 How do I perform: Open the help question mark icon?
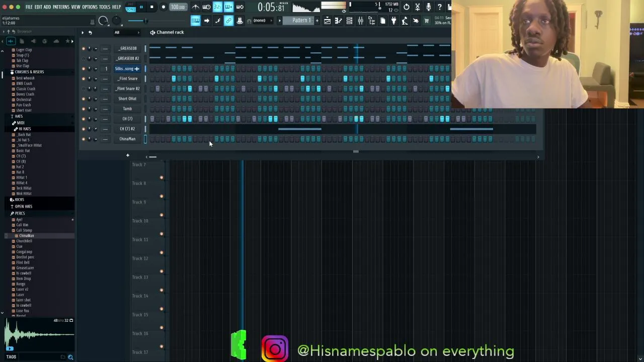coord(440,7)
